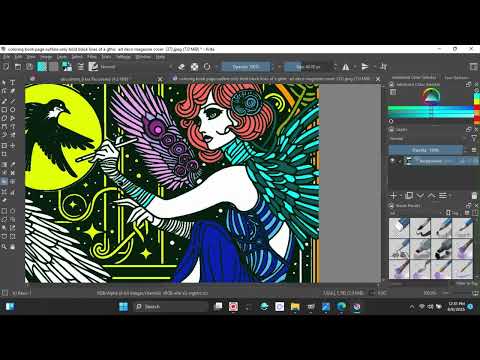The image size is (480, 360).
Task: Select the Transform tool
Action: click(x=4, y=146)
